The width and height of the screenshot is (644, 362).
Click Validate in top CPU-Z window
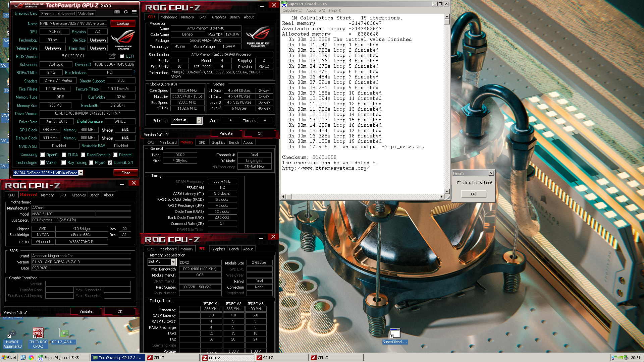pos(226,133)
